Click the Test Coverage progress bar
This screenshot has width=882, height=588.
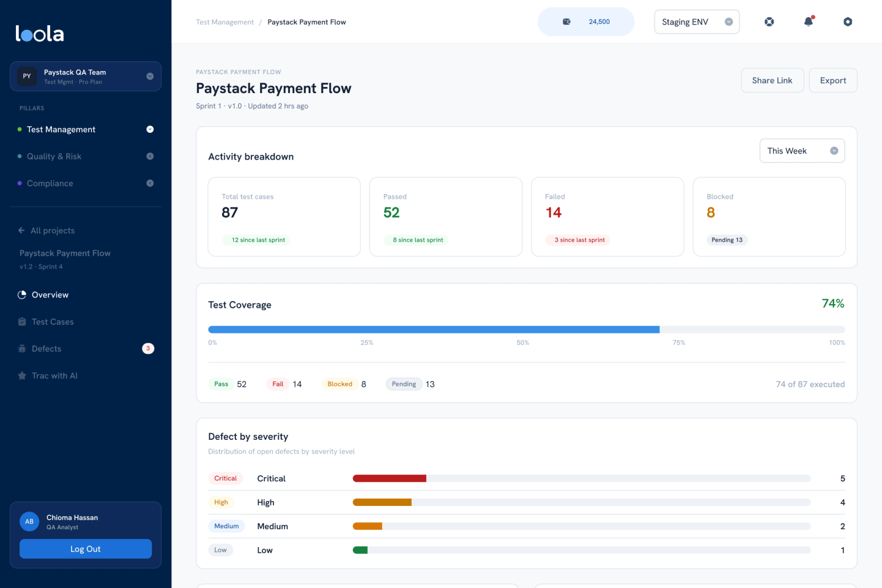(526, 330)
